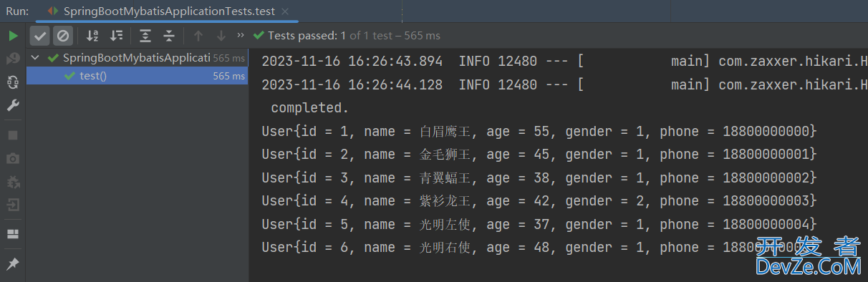Go to previous failed test arrow
This screenshot has width=868, height=282.
[x=198, y=35]
